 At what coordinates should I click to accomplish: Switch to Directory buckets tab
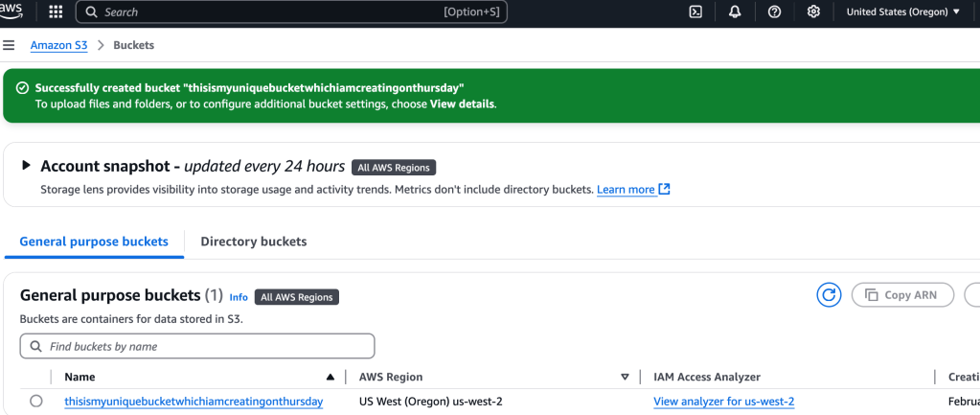click(x=253, y=242)
